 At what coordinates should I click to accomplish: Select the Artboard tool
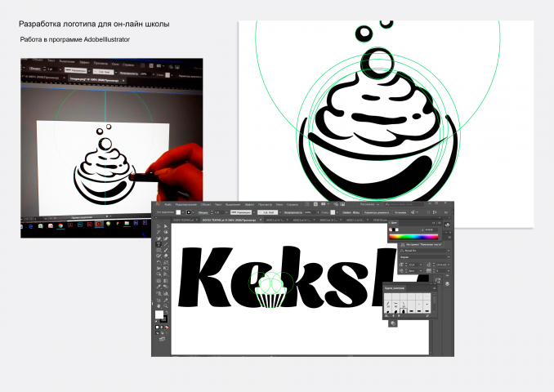point(159,301)
